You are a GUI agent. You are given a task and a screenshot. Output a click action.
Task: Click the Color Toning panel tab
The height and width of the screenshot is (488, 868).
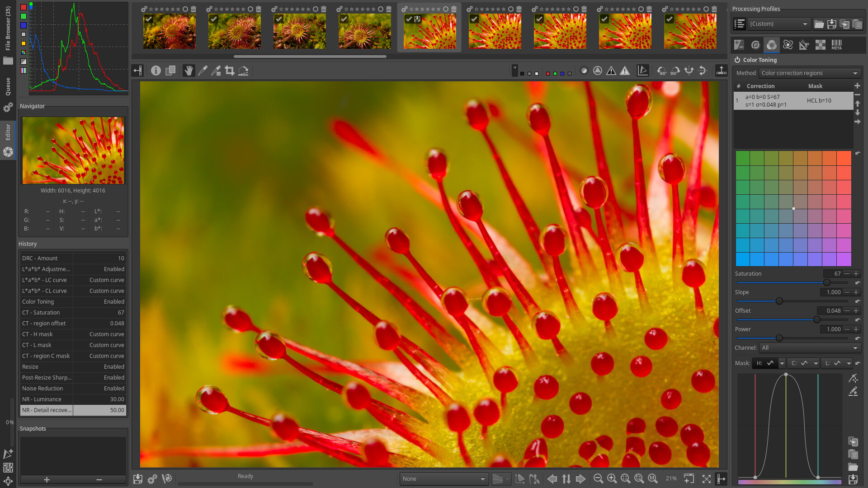coord(772,45)
